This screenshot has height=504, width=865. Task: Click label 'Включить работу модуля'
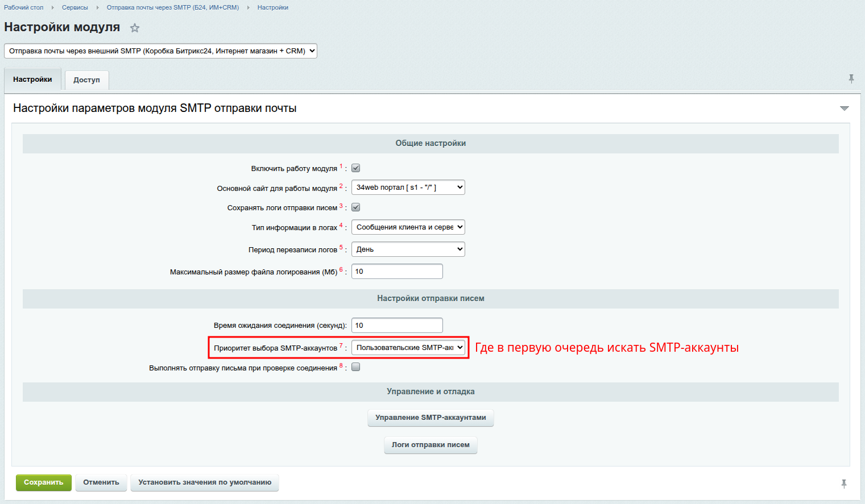[x=294, y=169]
